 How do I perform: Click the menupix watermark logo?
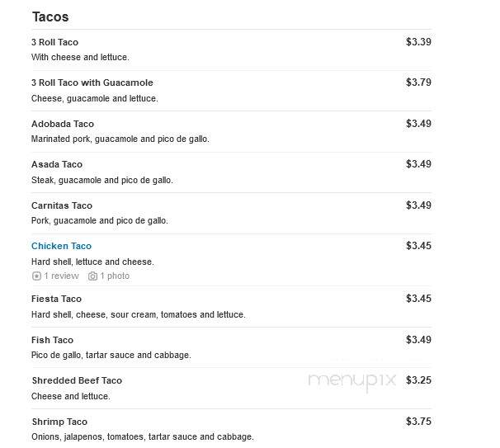pyautogui.click(x=352, y=381)
